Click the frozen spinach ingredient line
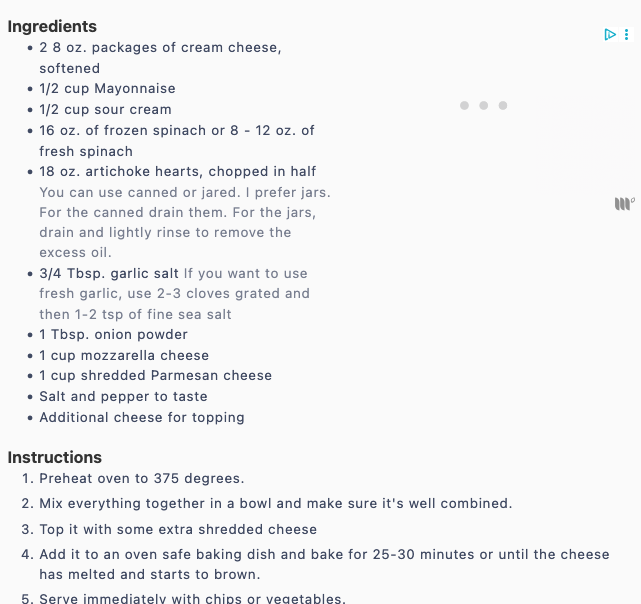The image size is (641, 604). click(176, 131)
